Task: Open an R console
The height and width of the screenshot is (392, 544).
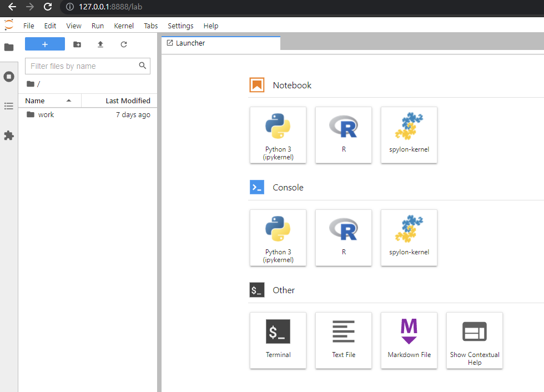Action: (344, 238)
